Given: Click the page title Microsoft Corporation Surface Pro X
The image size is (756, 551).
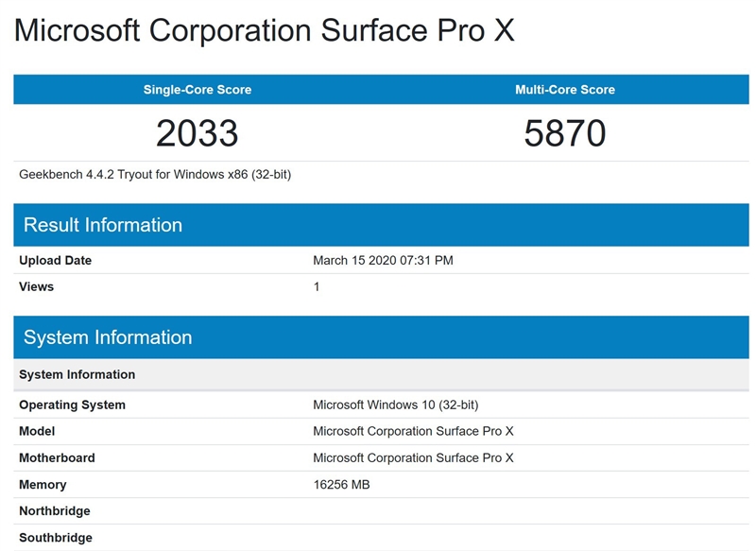Looking at the screenshot, I should coord(265,30).
